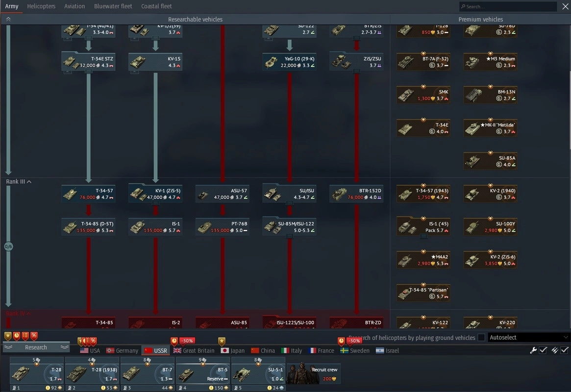Select the BTR-152D vehicle card
Viewport: 571px width, 392px height.
coord(356,194)
